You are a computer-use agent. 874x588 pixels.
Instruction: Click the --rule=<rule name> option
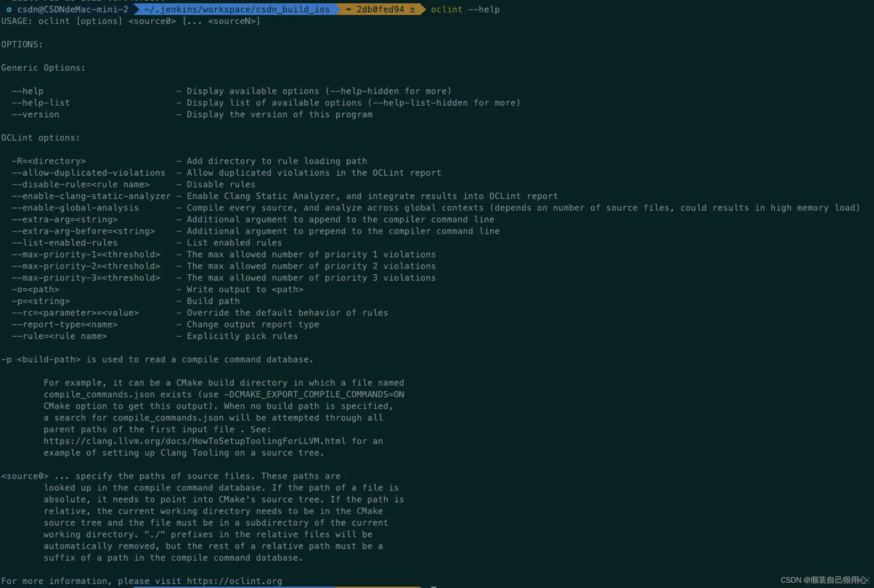pyautogui.click(x=59, y=336)
